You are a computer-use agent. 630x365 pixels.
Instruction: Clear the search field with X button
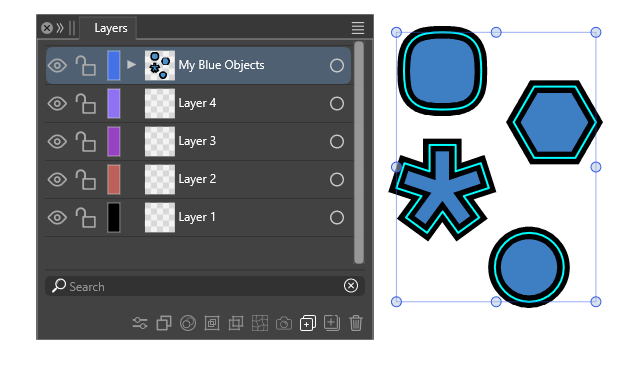(x=351, y=285)
